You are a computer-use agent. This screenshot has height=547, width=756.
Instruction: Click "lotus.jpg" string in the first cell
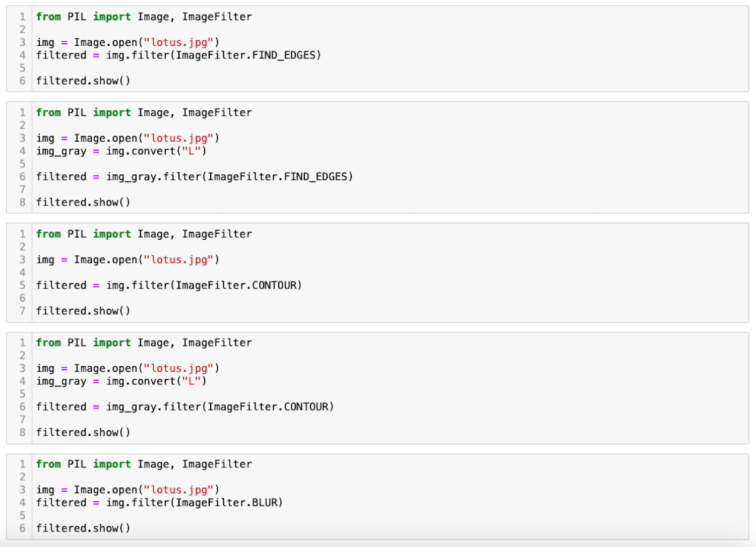tap(178, 43)
